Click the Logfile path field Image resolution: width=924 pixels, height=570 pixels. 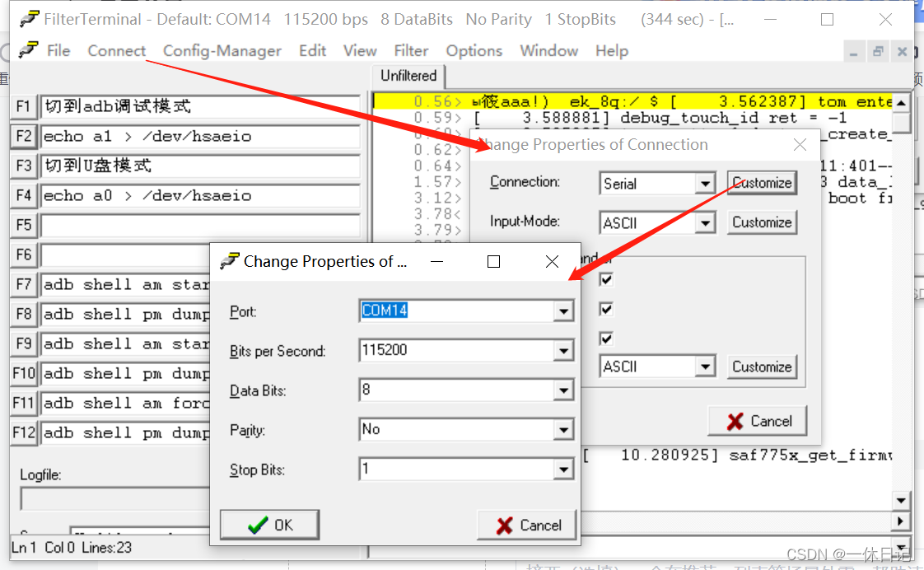coord(115,498)
